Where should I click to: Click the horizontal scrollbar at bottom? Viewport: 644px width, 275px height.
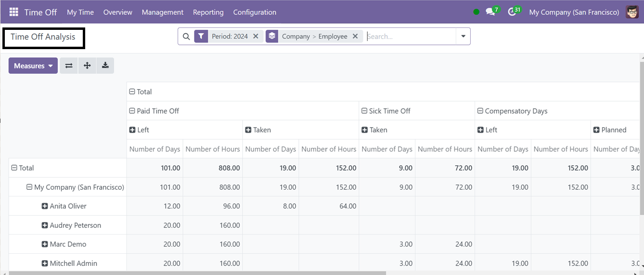(x=197, y=273)
